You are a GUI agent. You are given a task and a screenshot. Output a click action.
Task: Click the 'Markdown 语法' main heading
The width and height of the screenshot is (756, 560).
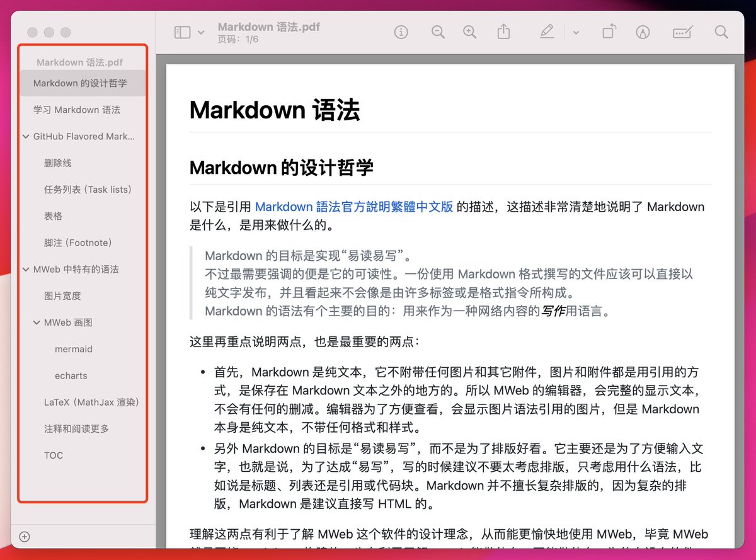[275, 110]
